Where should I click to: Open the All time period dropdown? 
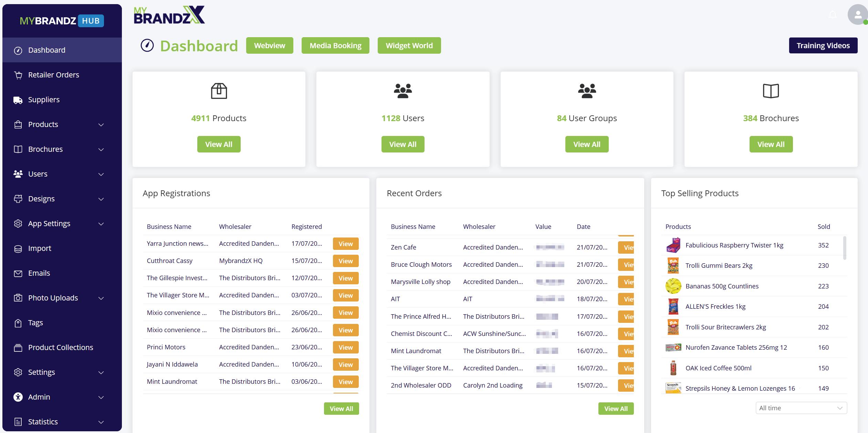click(801, 408)
